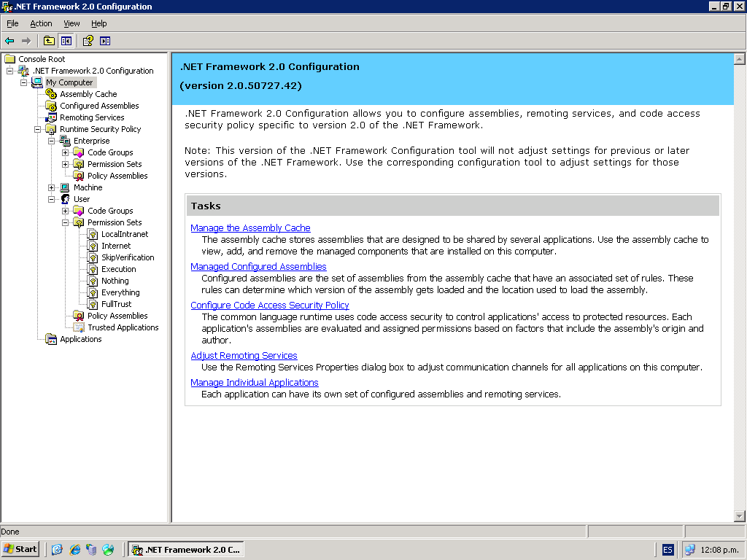Collapse the User Permission Sets node
This screenshot has width=747, height=560.
[66, 222]
